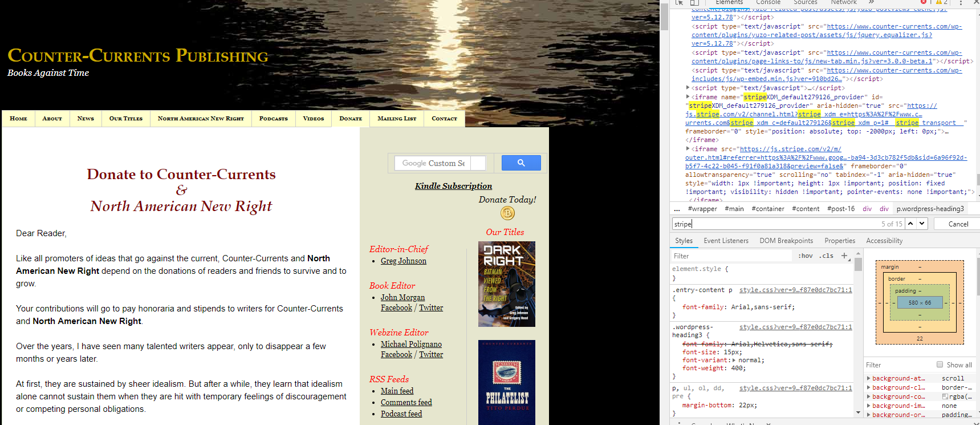Select the #wrapper breadcrumb

click(703, 209)
